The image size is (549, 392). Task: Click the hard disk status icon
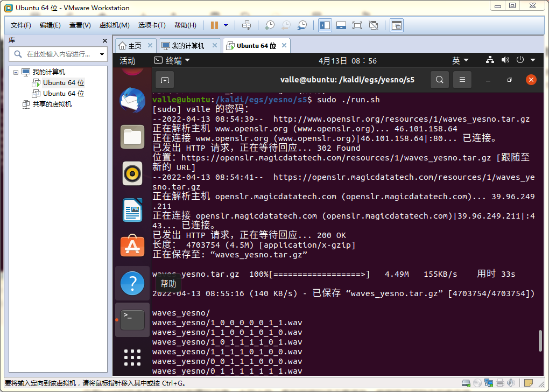click(x=466, y=383)
